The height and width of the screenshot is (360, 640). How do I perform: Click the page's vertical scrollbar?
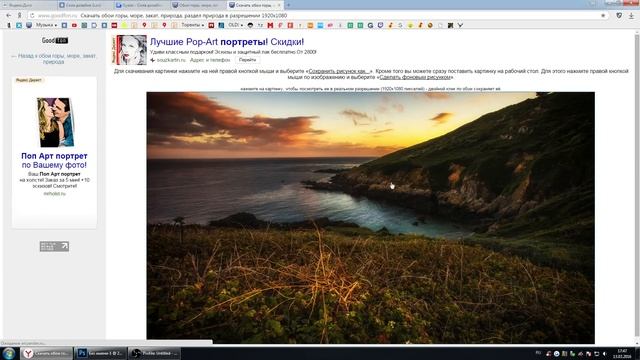[637, 184]
